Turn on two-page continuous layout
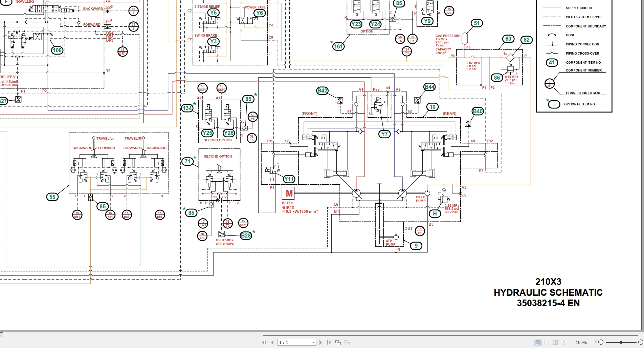Screen dimensions: 644x348 [564, 342]
